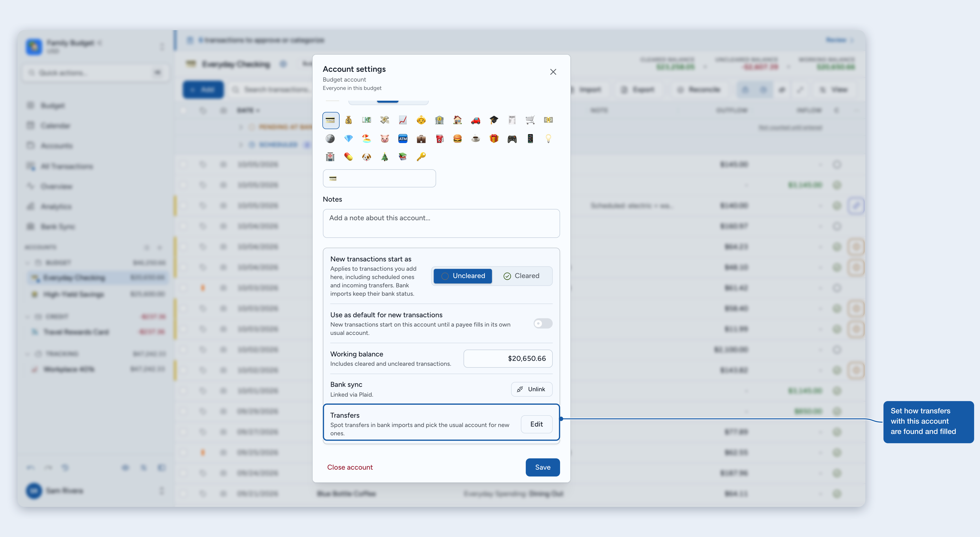Screen dimensions: 980x537
Task: Choose the Christmas tree emoji icon
Action: click(385, 157)
